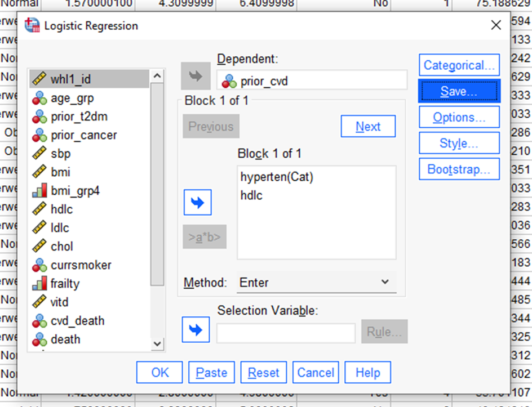Click the blue arrow beside Block 1 covariates list
The width and height of the screenshot is (532, 407).
[197, 203]
